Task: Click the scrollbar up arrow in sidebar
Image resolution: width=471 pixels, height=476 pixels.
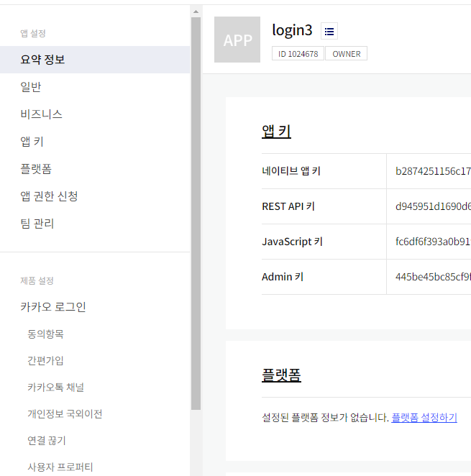Action: (196, 12)
